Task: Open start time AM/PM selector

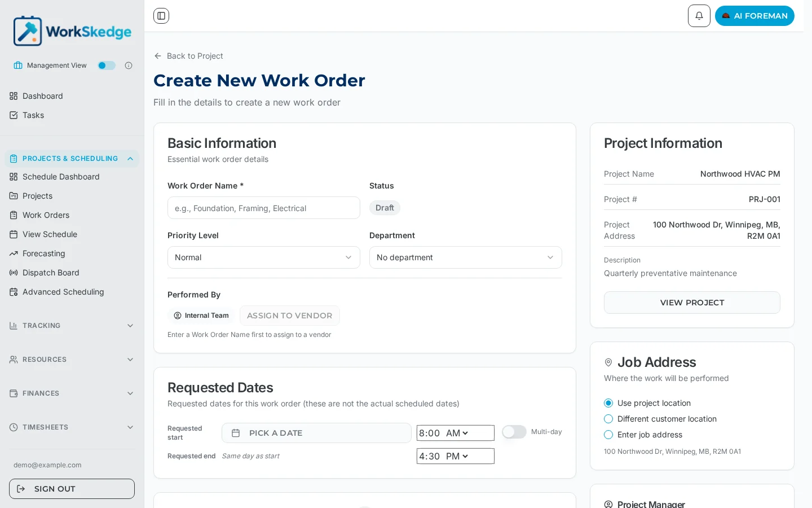Action: point(457,433)
